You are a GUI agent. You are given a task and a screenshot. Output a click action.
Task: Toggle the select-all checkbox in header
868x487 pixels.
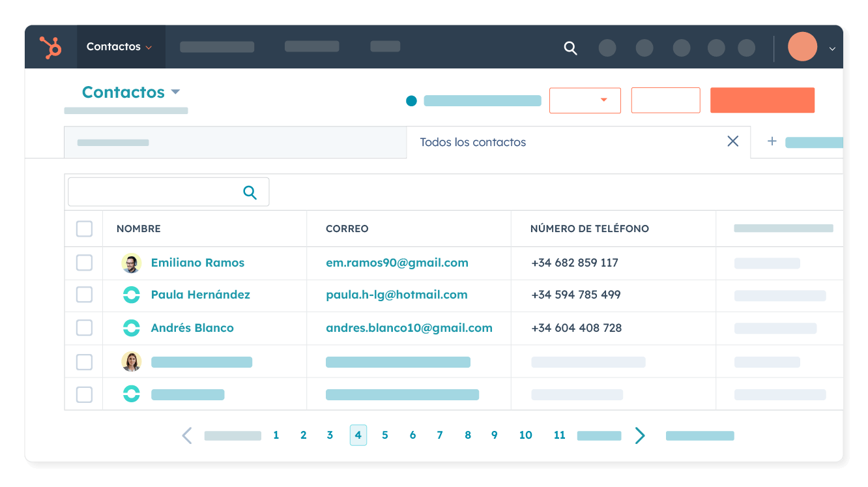pyautogui.click(x=84, y=229)
